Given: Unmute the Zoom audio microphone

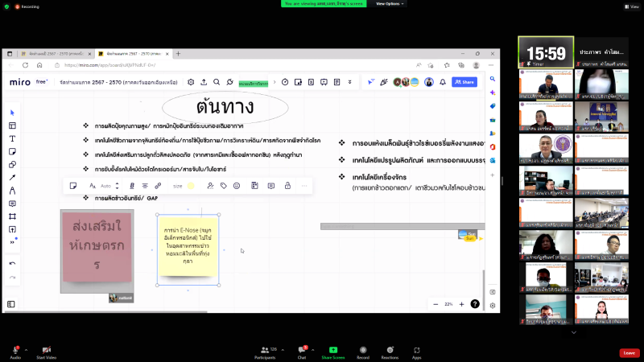Looking at the screenshot, I should [x=15, y=350].
